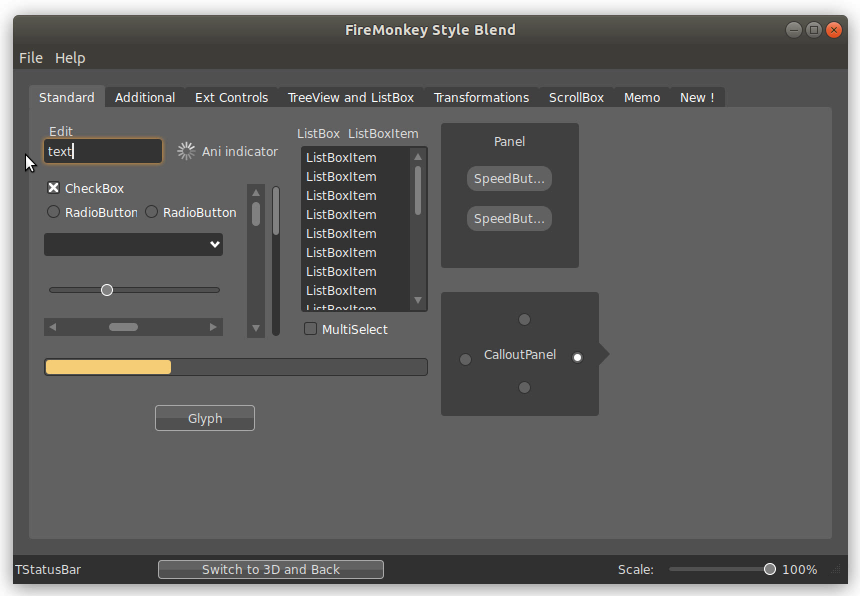Viewport: 860px width, 596px height.
Task: Click the Panel title text
Action: 510,141
